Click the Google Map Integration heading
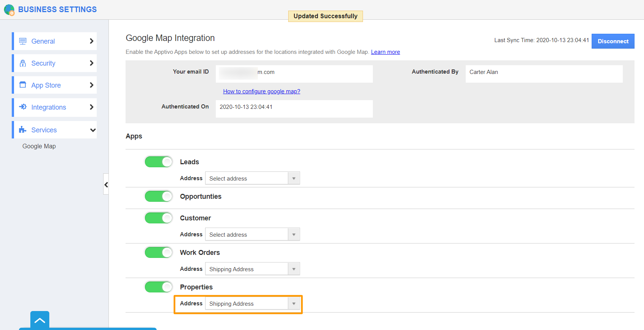 click(x=170, y=38)
